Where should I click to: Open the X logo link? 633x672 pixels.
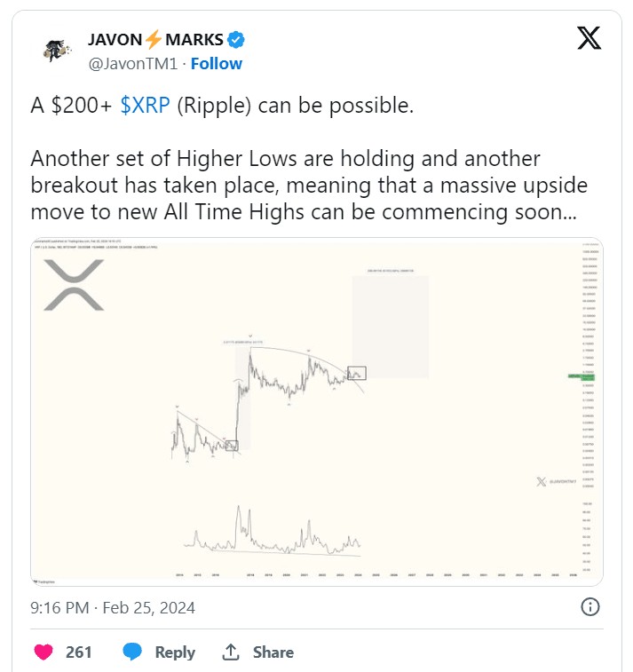[x=589, y=37]
